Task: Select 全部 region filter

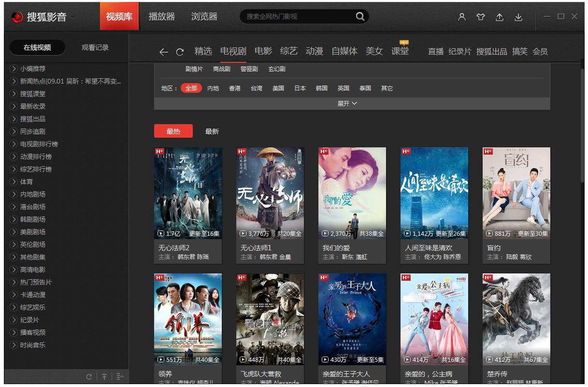Action: point(191,88)
